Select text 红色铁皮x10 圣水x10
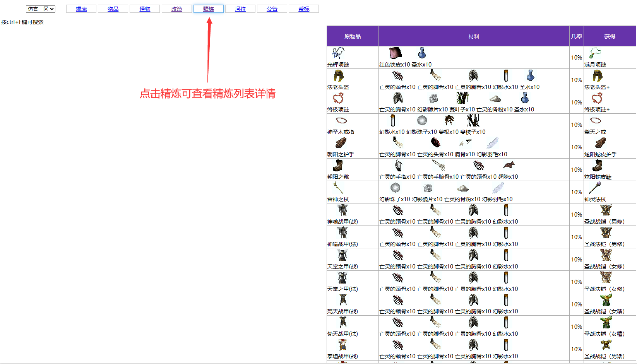This screenshot has width=637, height=364. (x=406, y=65)
